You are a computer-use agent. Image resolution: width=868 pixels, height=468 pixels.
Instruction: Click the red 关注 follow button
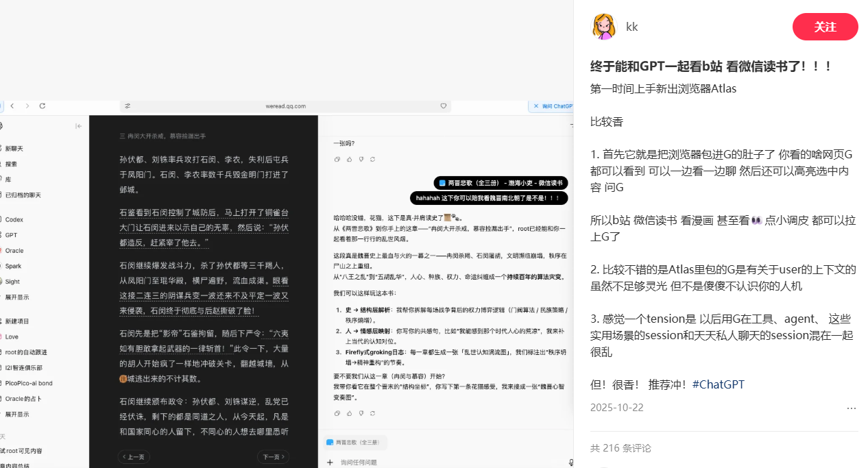tap(825, 27)
